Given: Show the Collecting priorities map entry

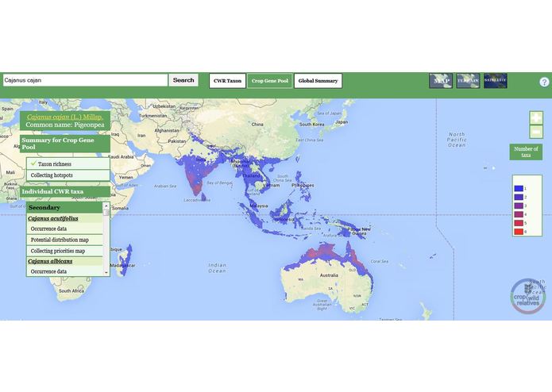Looking at the screenshot, I should tap(65, 251).
